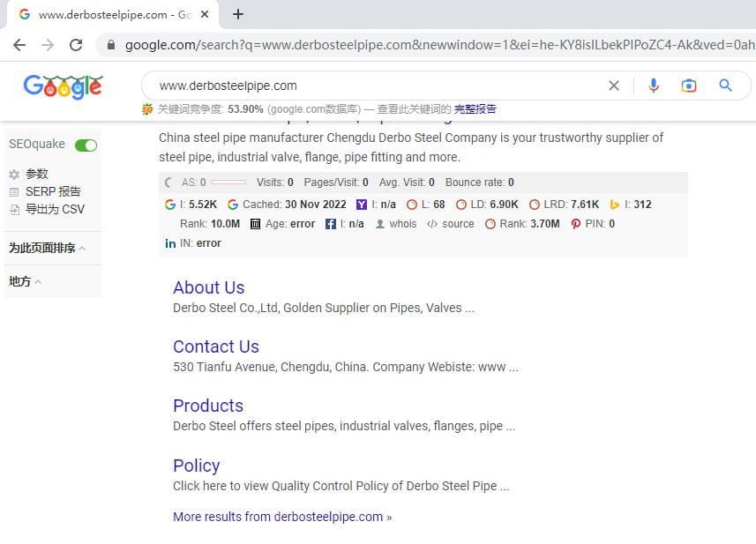Screen dimensions: 756x544
Task: Select the www.derbosteelpipe.com Google tab
Action: click(113, 14)
